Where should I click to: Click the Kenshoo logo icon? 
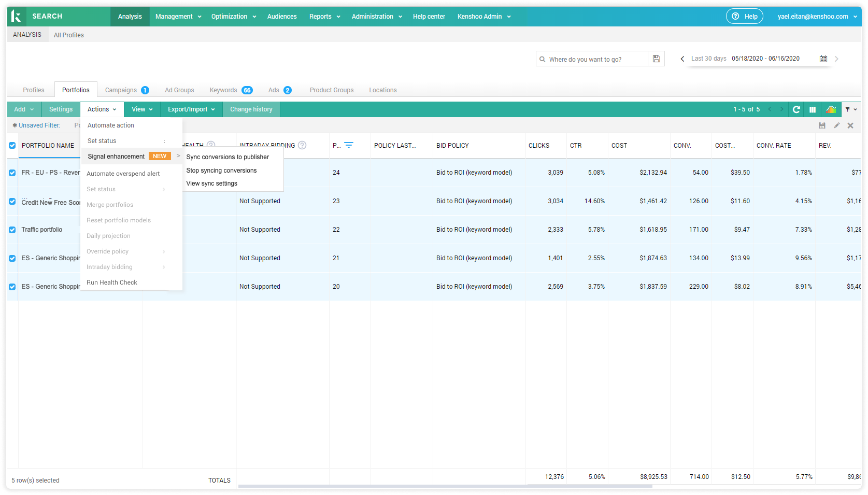pos(16,17)
